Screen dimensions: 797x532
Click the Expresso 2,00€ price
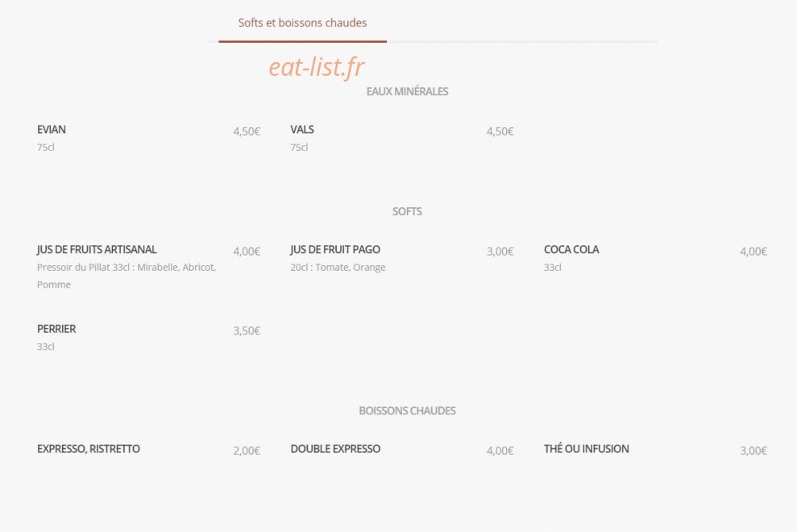click(x=247, y=451)
